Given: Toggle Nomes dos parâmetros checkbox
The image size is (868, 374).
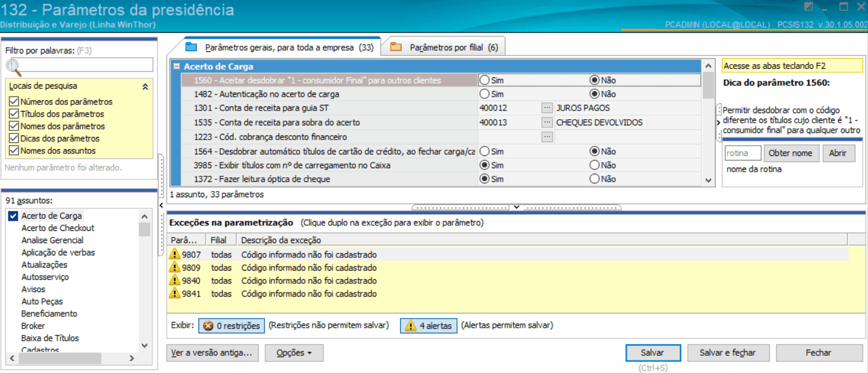Looking at the screenshot, I should pyautogui.click(x=14, y=126).
